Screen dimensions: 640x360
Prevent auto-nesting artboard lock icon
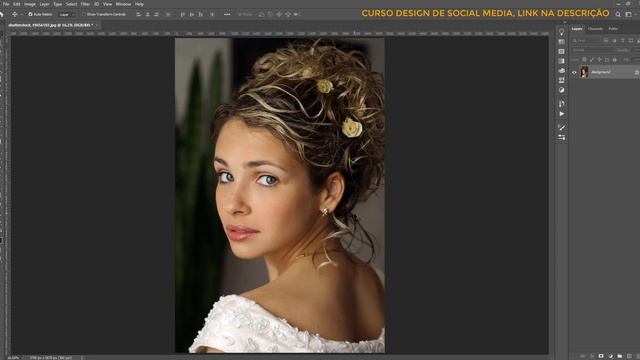[x=607, y=60]
